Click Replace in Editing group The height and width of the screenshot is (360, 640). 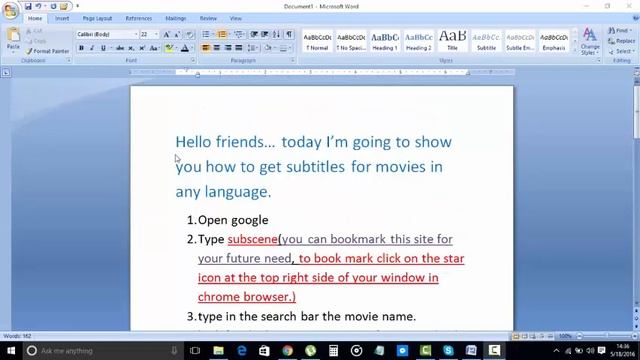click(622, 41)
